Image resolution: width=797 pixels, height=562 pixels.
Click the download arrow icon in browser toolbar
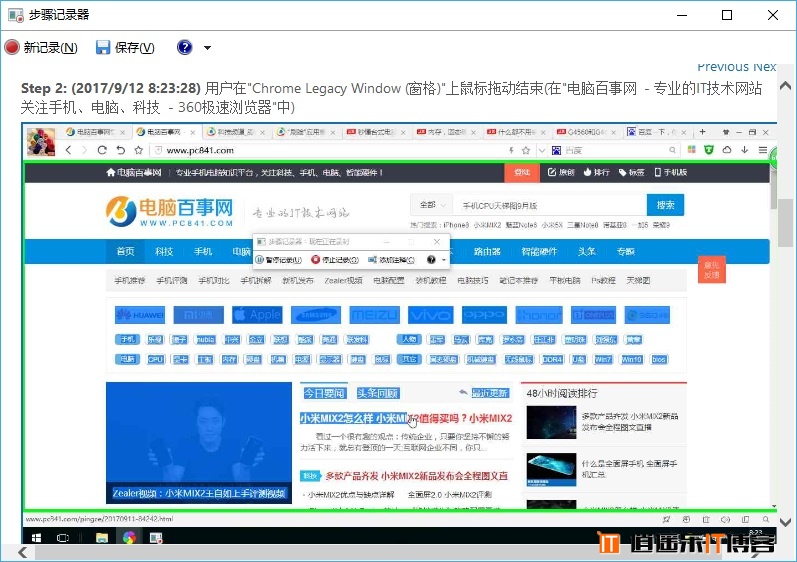click(745, 150)
